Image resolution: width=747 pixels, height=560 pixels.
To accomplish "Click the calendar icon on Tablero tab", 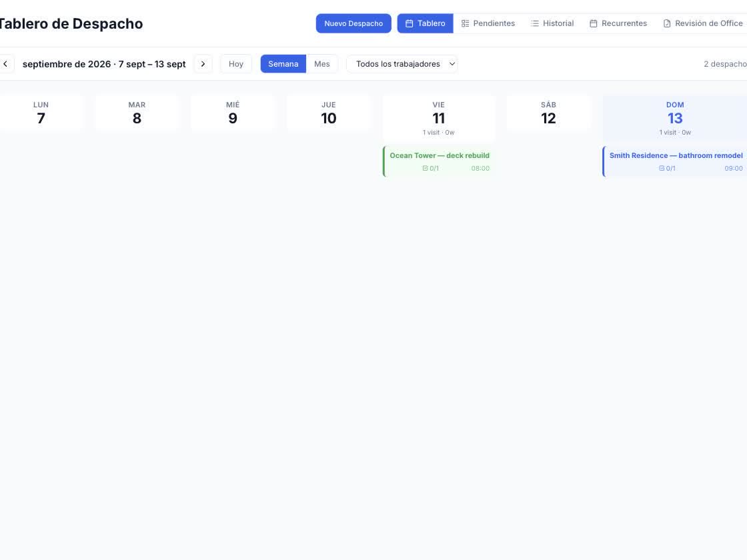I will tap(409, 23).
